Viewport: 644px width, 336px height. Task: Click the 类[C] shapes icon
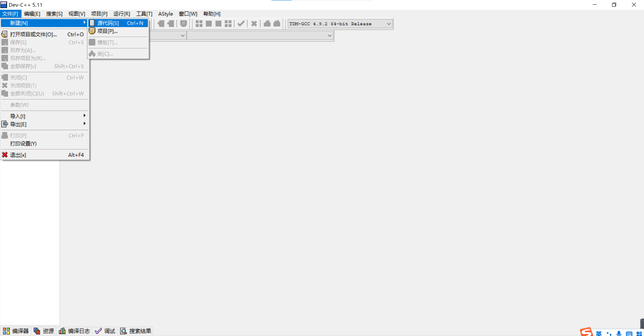(x=92, y=54)
